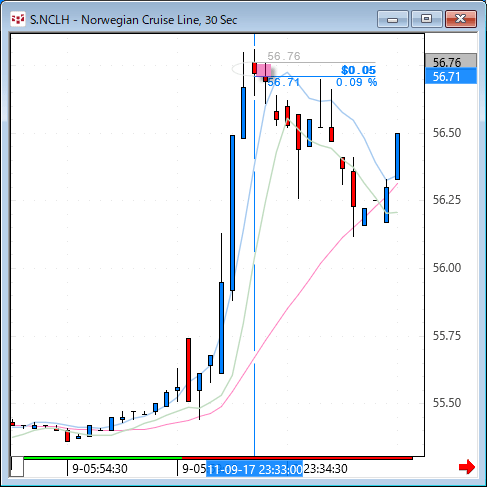Click the pink highlighted marker on chart
Image resolution: width=487 pixels, height=487 pixels.
point(263,70)
